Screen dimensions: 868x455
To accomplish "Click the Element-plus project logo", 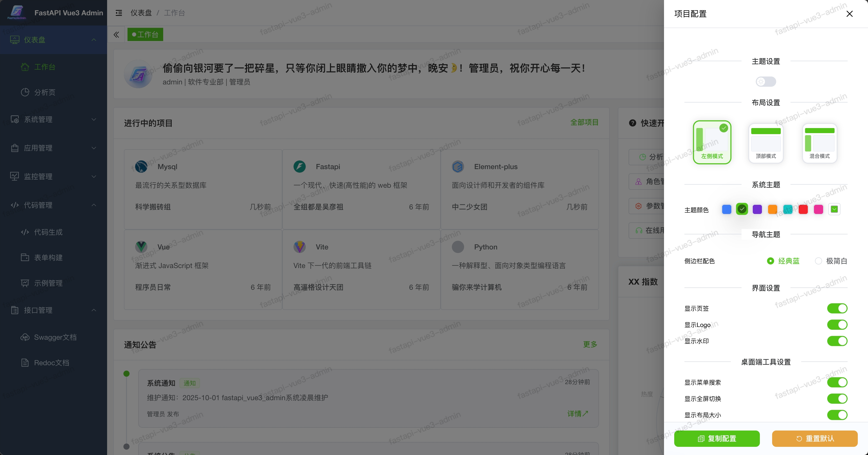I will click(458, 167).
